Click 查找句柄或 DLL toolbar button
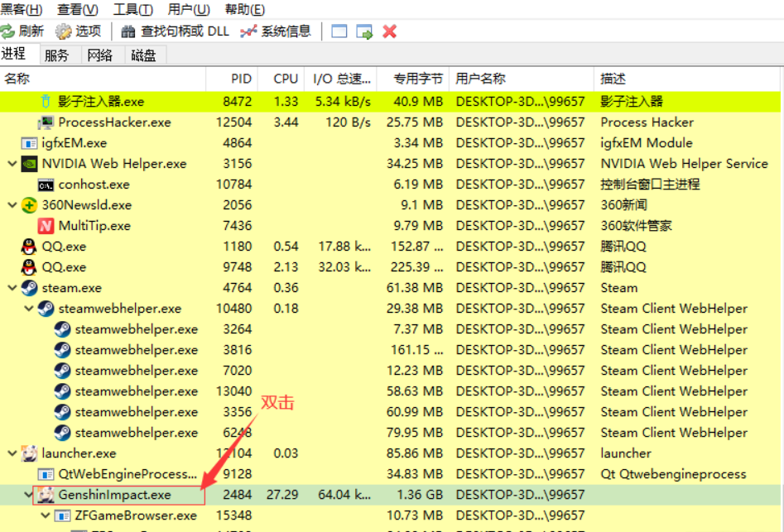This screenshot has height=532, width=784. tap(175, 31)
